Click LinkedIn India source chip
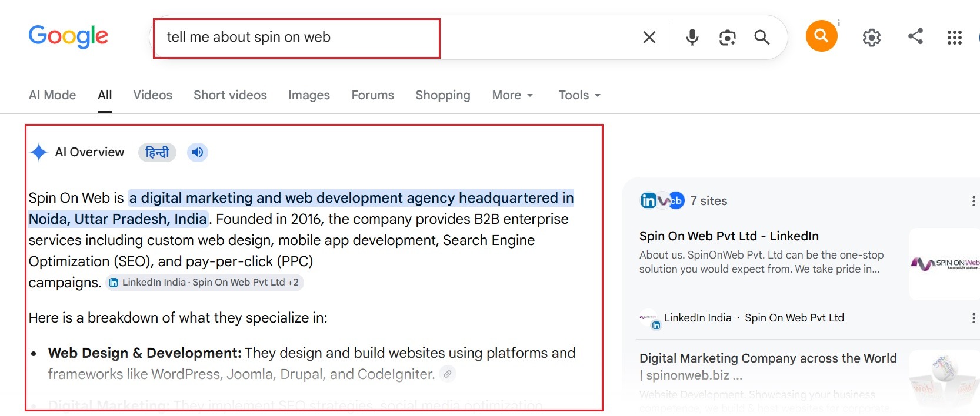This screenshot has height=416, width=980. [x=205, y=283]
